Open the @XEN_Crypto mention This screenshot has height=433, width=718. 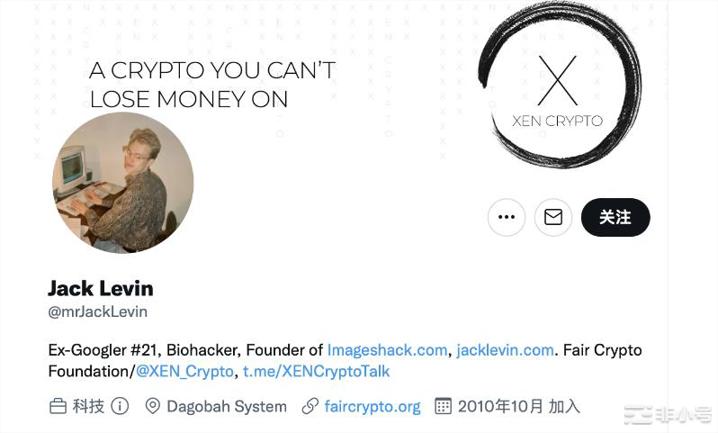[185, 371]
